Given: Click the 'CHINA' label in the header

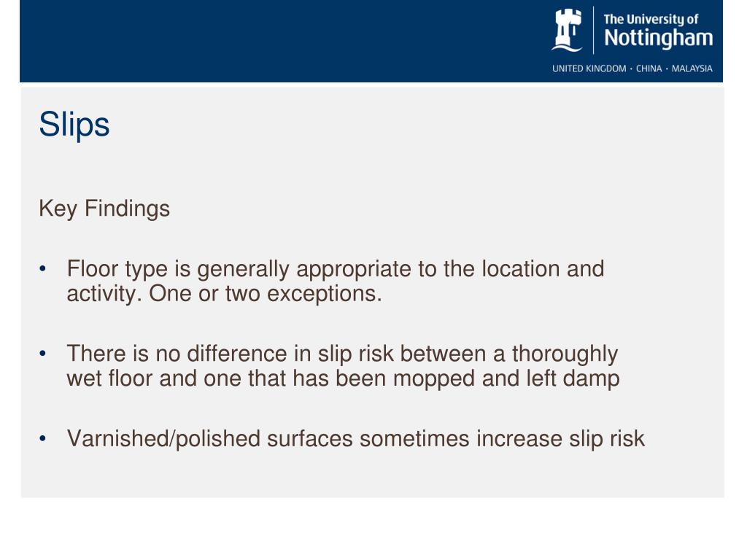Looking at the screenshot, I should pyautogui.click(x=649, y=69).
